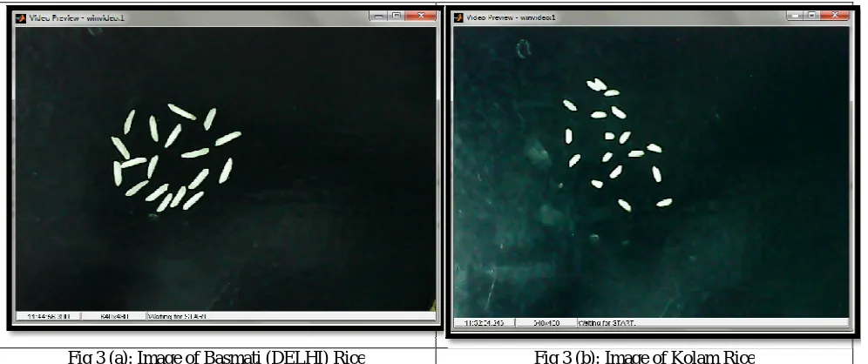Click the 11:52:04 timestamp in status bar

pos(485,322)
